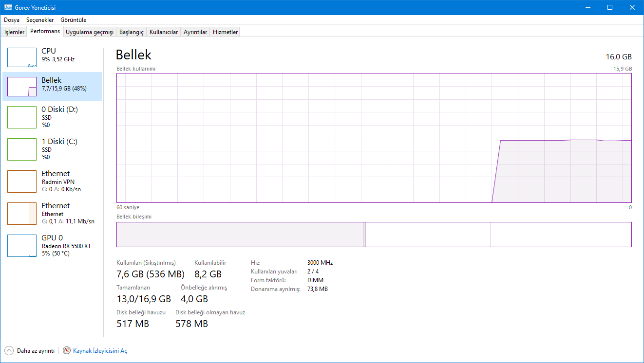Viewport: 644px width, 363px height.
Task: Click the 4,0 GB cached value
Action: pyautogui.click(x=194, y=299)
